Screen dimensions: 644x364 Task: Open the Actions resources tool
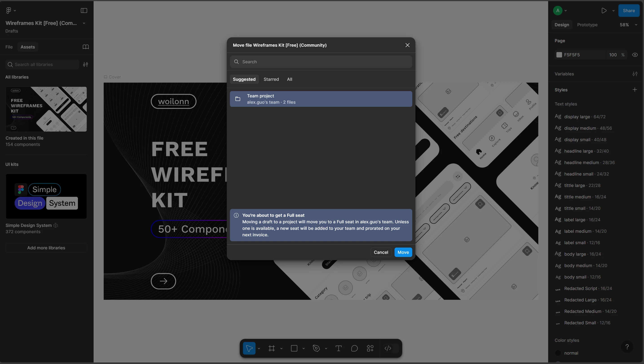coord(370,348)
